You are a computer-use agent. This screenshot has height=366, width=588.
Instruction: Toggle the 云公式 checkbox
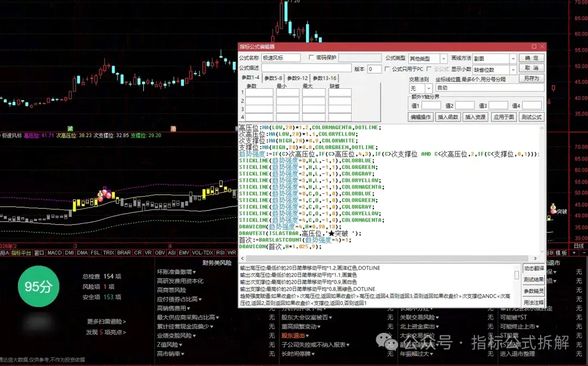click(429, 69)
